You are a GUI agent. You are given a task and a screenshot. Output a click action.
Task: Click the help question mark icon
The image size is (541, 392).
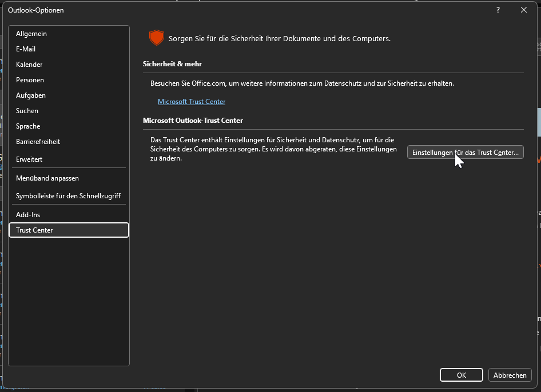coord(498,10)
